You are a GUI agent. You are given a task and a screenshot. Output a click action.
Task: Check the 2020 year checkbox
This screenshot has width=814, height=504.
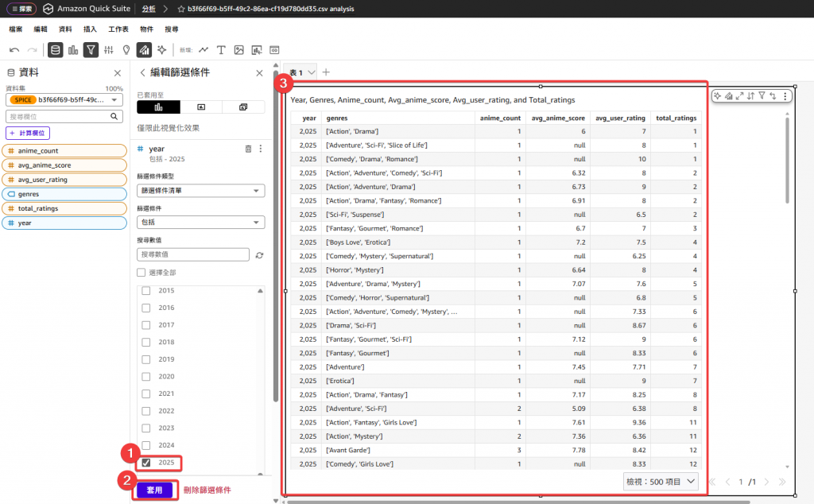click(x=146, y=376)
